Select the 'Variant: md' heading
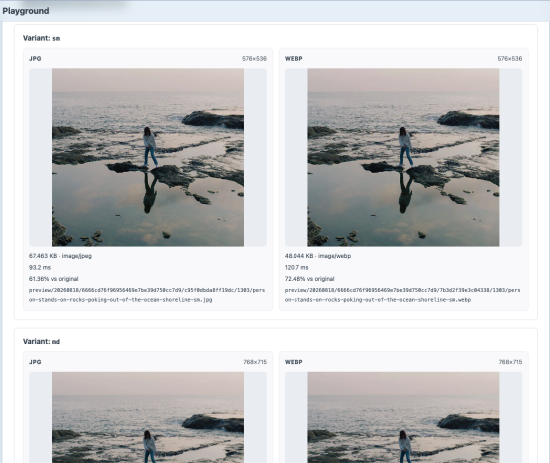Screen dimensions: 550x463 click(41, 341)
